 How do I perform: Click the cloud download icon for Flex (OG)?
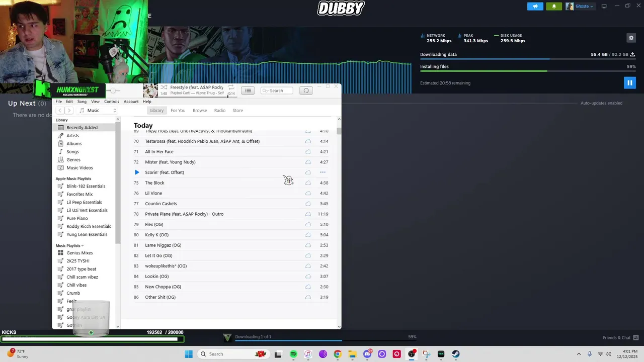[308, 224]
